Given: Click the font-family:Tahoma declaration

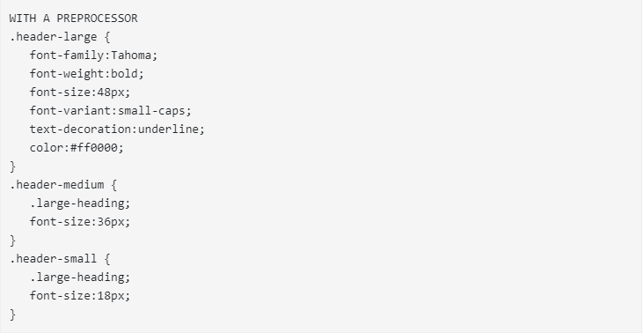Looking at the screenshot, I should [93, 55].
